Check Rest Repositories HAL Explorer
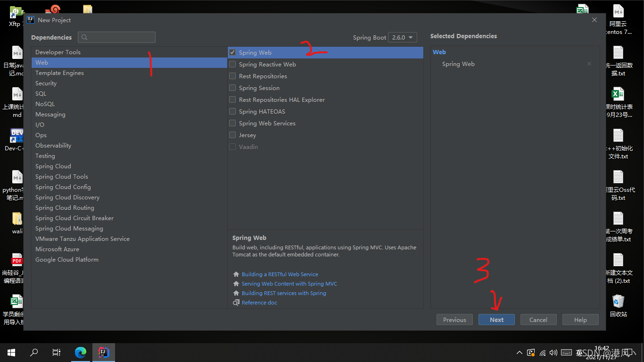The image size is (644, 362). pyautogui.click(x=232, y=99)
